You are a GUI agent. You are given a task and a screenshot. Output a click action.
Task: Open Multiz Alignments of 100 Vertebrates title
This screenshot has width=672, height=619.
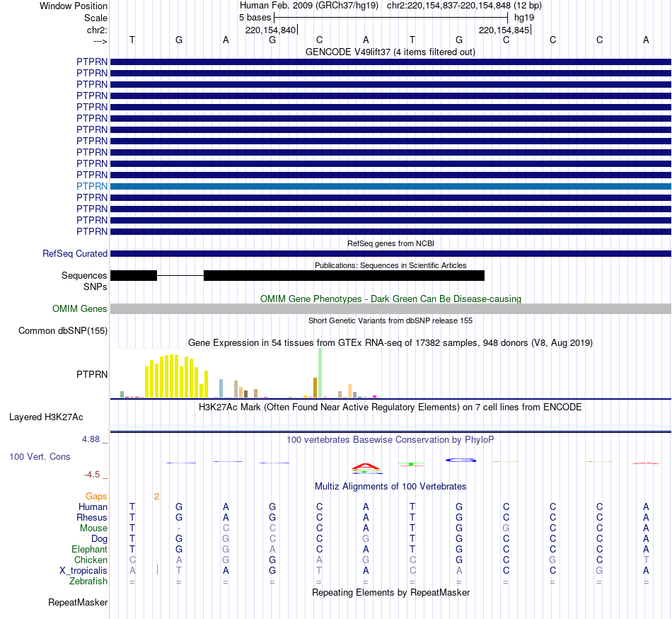pos(390,487)
